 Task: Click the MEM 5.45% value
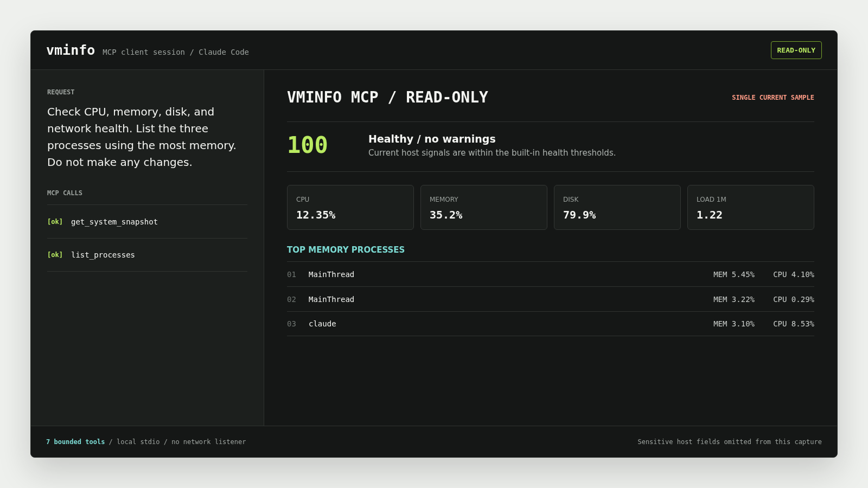click(x=734, y=274)
